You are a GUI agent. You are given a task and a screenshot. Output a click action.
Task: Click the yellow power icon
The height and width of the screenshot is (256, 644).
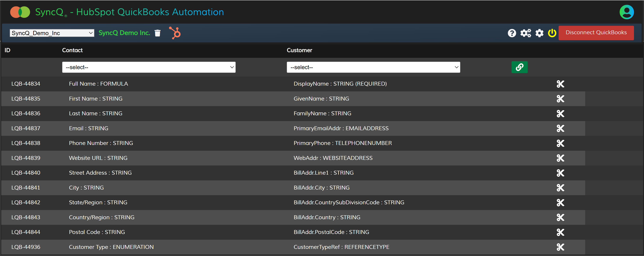(x=552, y=33)
